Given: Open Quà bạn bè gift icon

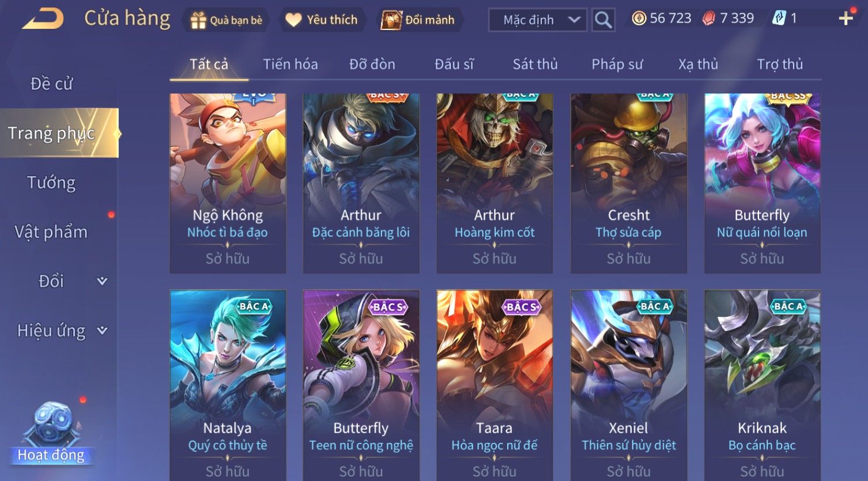Looking at the screenshot, I should (198, 20).
